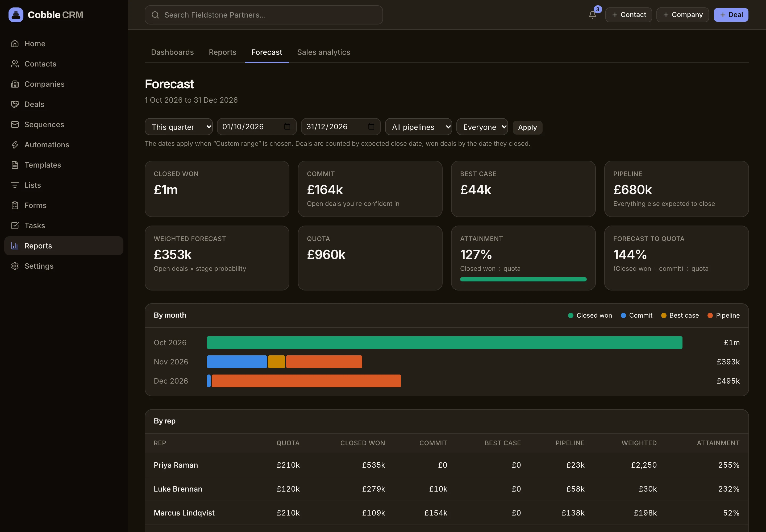Open the All pipelines dropdown
This screenshot has height=532, width=766.
click(418, 127)
